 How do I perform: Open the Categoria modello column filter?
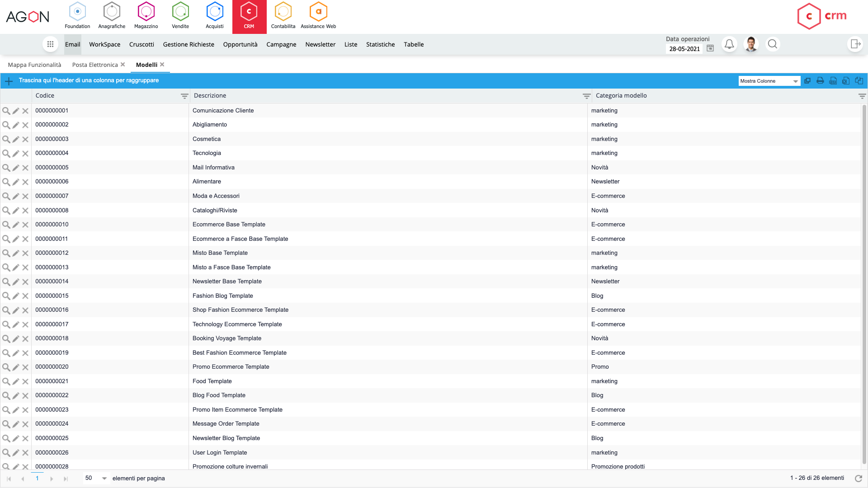click(862, 96)
